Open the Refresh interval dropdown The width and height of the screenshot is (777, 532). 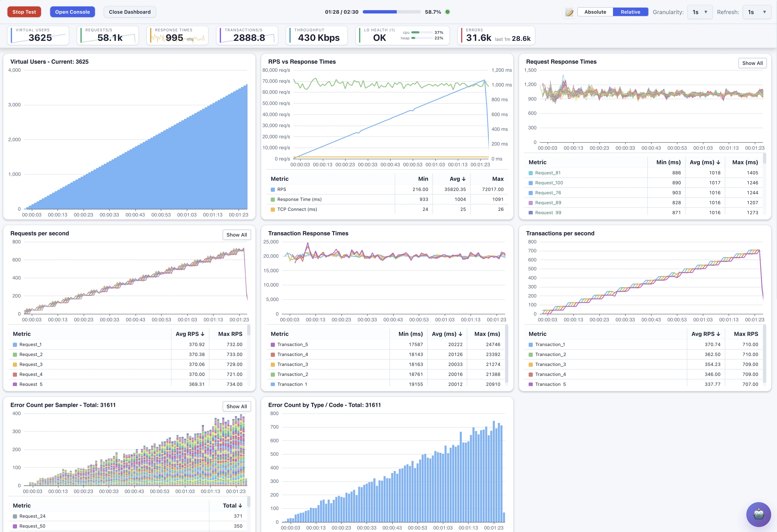pos(757,12)
